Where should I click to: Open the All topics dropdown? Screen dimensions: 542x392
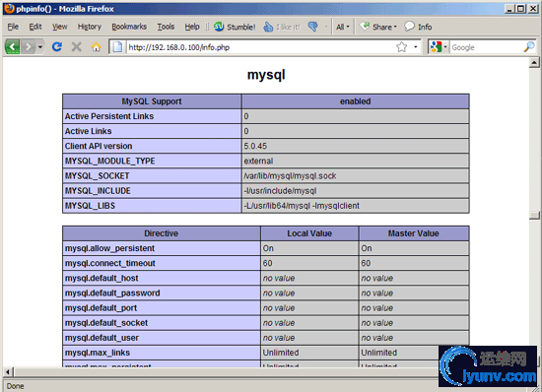pos(343,27)
